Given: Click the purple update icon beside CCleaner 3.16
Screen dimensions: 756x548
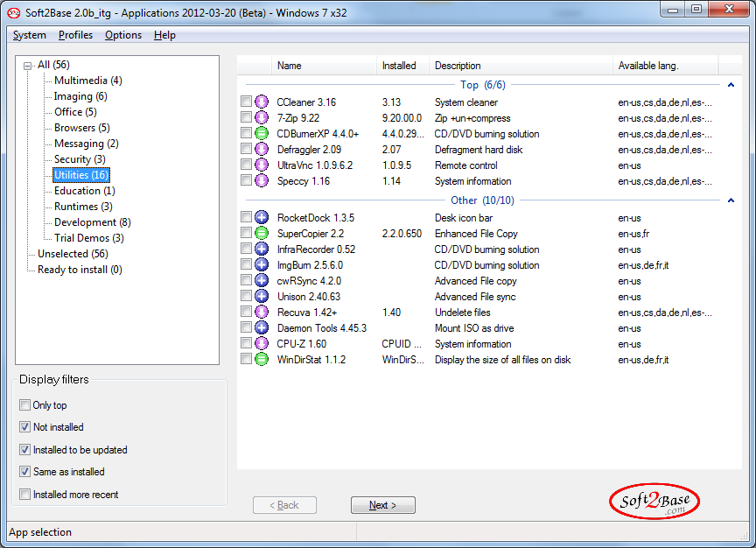Looking at the screenshot, I should pos(262,102).
